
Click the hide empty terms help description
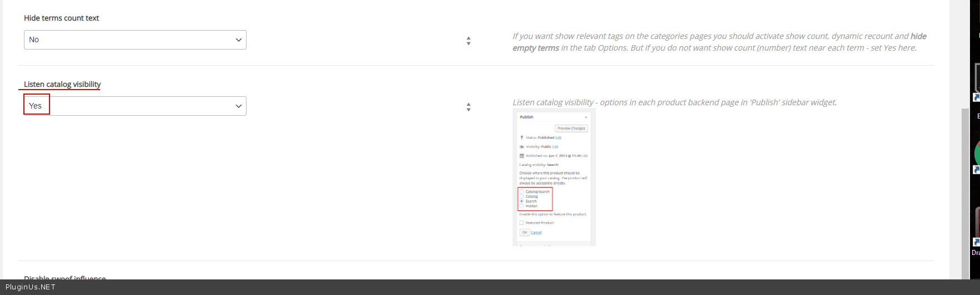[720, 42]
